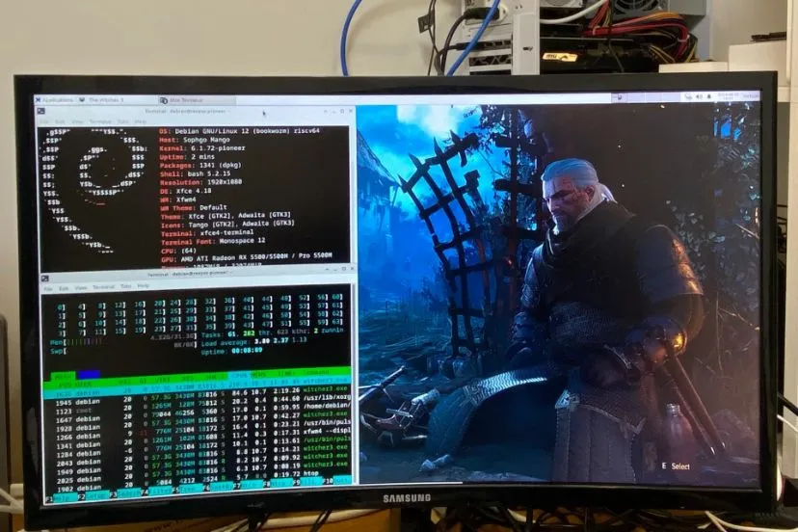The image size is (798, 532).
Task: Click the terminal icon on Xfce Terminal taskbar button
Action: tap(164, 100)
